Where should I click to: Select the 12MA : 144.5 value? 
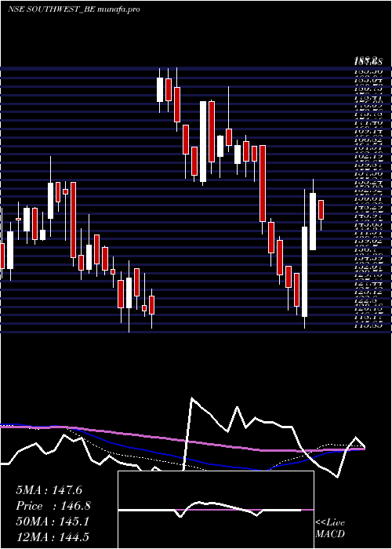[x=54, y=536]
